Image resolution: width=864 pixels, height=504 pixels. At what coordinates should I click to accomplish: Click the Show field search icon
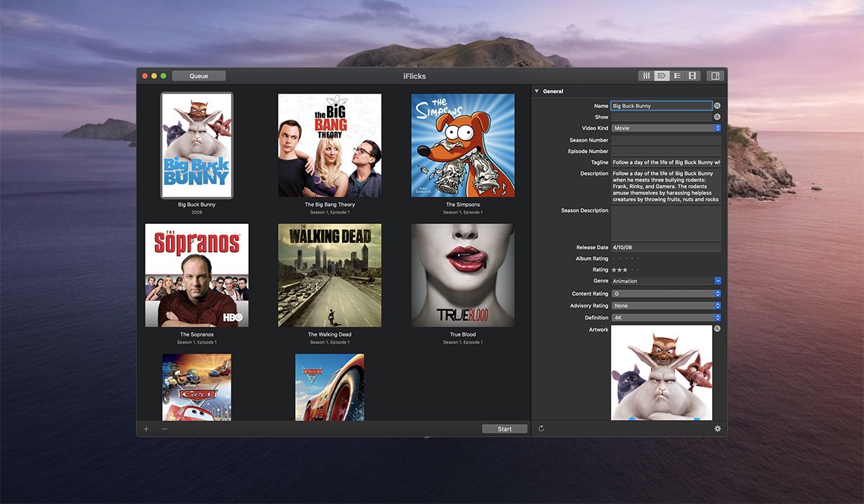[x=717, y=117]
